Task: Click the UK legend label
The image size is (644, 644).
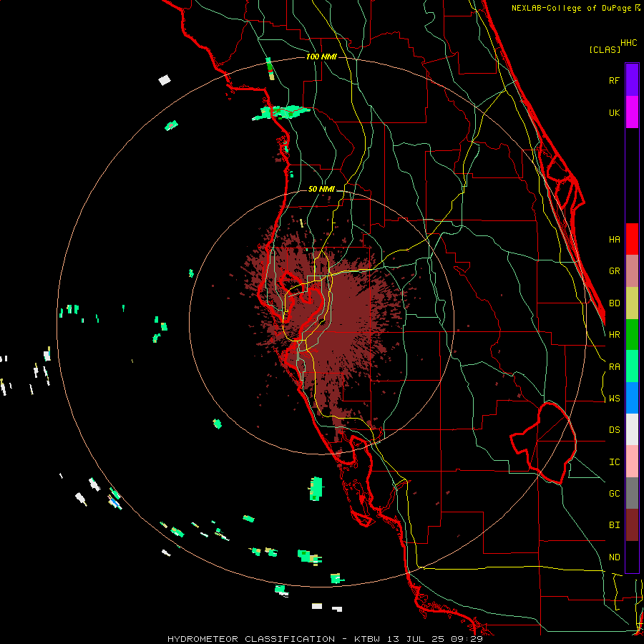Action: [x=614, y=112]
